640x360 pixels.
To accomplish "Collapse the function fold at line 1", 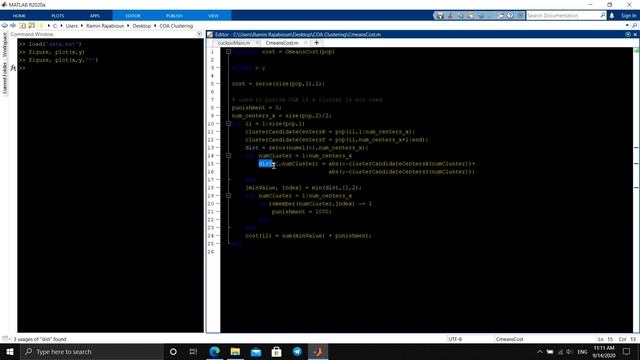I will click(x=228, y=52).
